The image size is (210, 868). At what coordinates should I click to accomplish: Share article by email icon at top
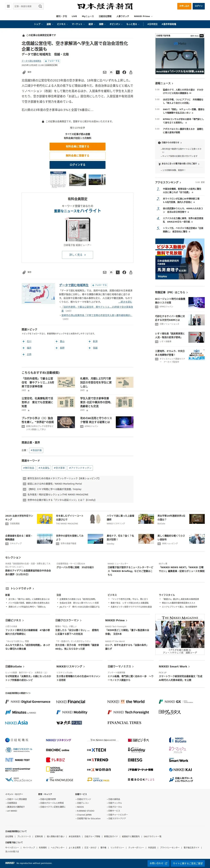pyautogui.click(x=105, y=72)
